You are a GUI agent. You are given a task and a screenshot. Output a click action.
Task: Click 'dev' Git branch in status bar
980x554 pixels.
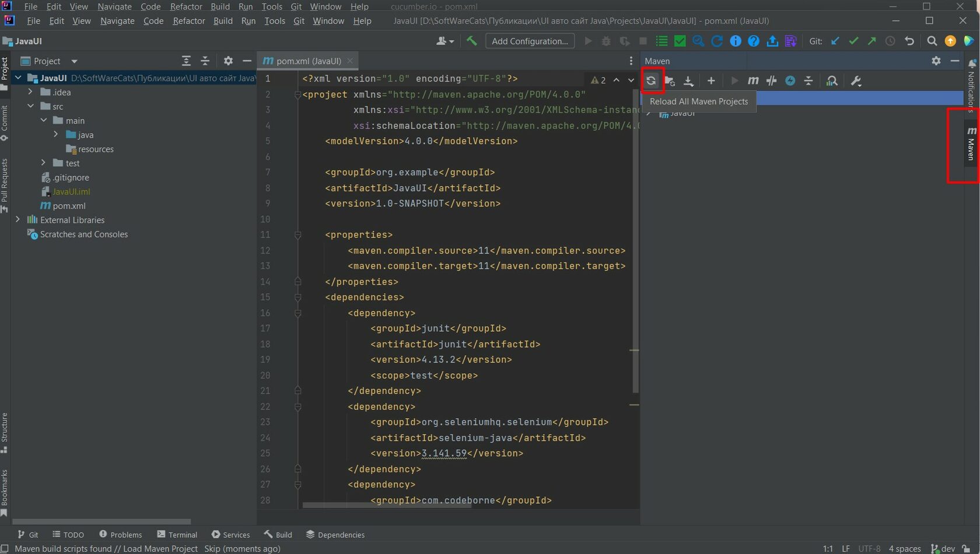tap(943, 549)
